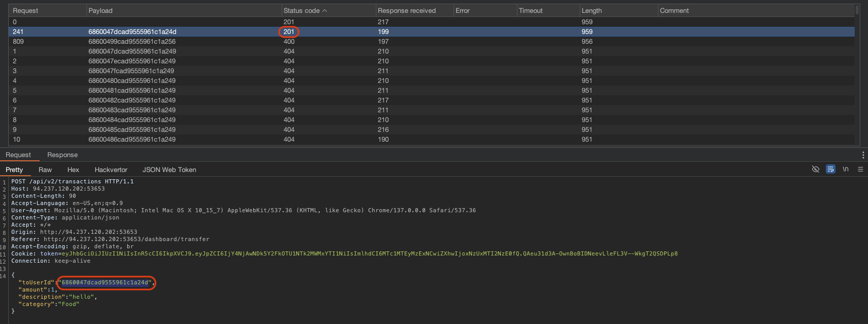The width and height of the screenshot is (868, 324).
Task: Select request row 241 with status 201
Action: coord(431,31)
